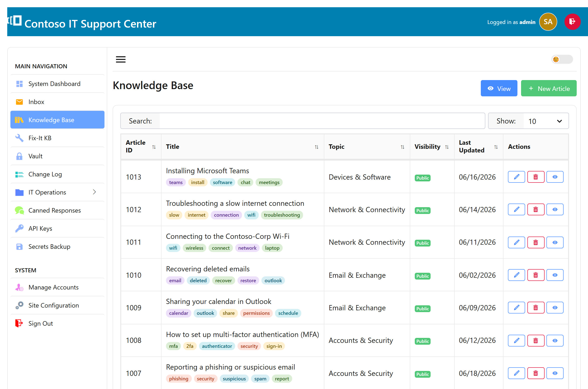Sort by Title column arrows

click(x=317, y=147)
